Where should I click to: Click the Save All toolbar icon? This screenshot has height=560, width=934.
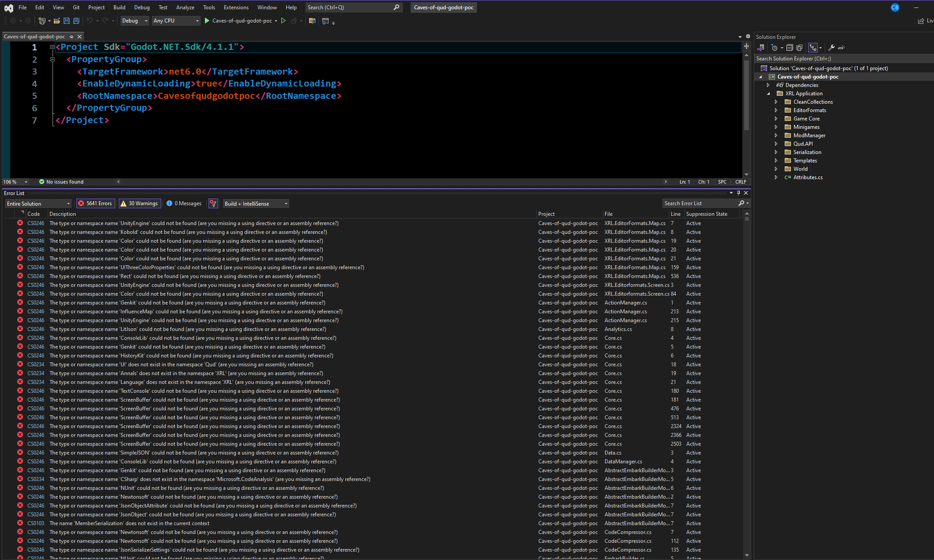point(76,21)
